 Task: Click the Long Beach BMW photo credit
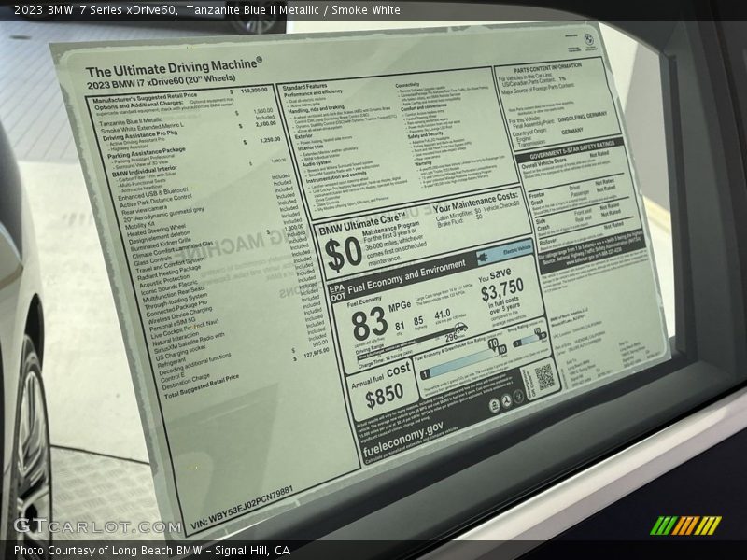(x=151, y=550)
